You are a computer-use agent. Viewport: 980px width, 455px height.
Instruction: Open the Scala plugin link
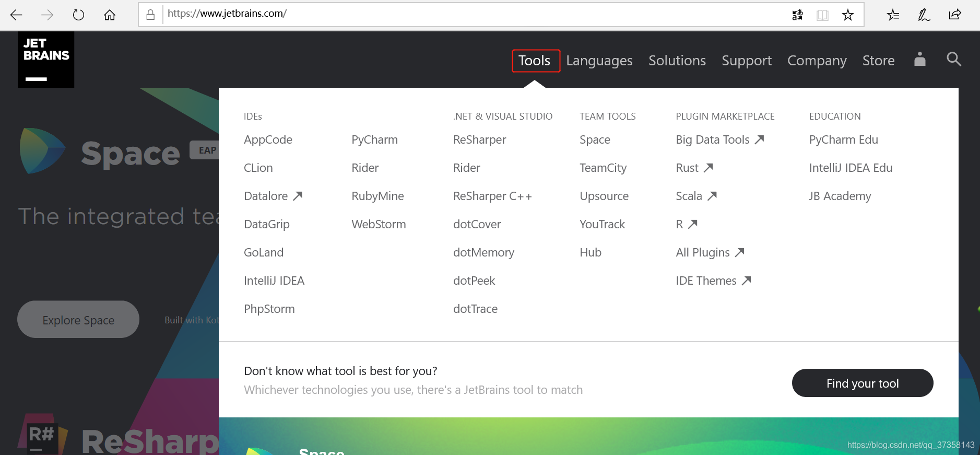[696, 196]
